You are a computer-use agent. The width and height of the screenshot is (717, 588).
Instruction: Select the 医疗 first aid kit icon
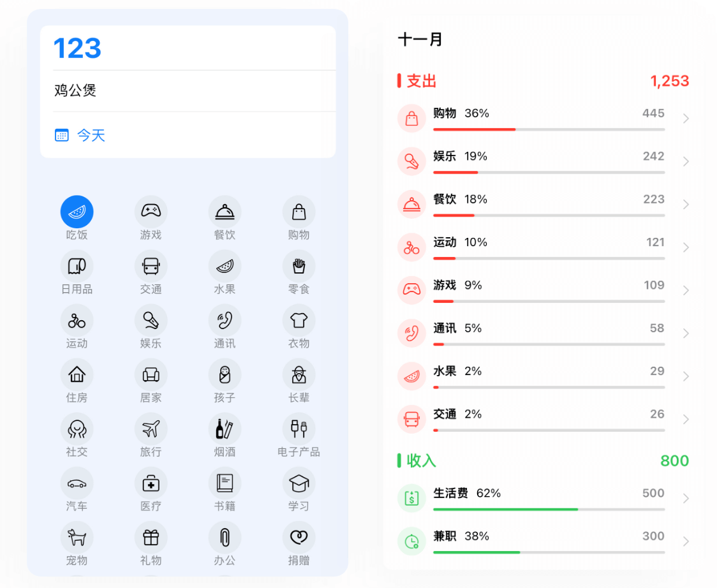tap(151, 483)
